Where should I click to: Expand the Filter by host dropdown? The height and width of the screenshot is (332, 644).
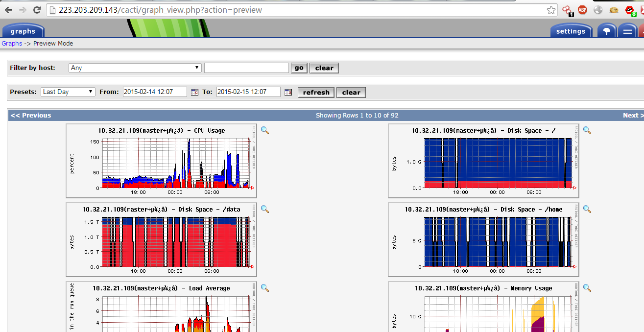(135, 68)
